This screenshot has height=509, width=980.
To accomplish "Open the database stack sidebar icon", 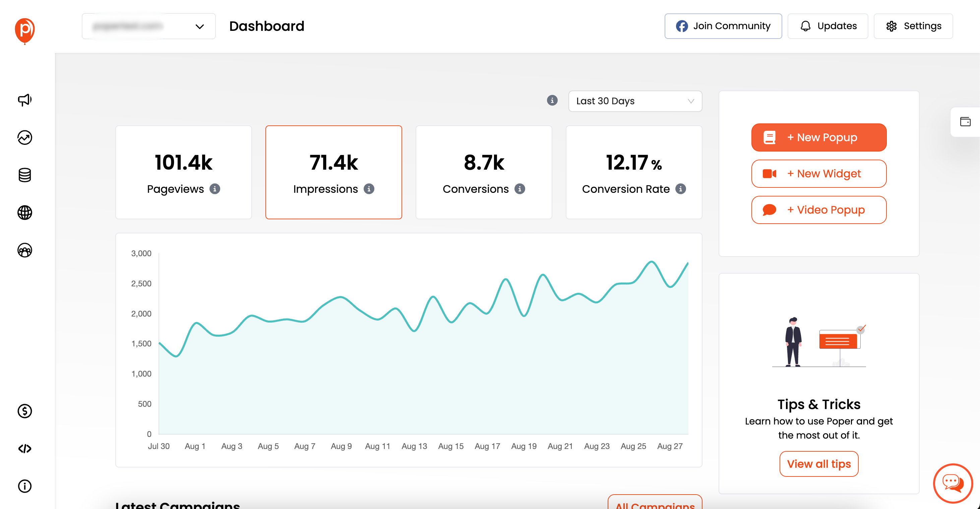I will [x=25, y=175].
